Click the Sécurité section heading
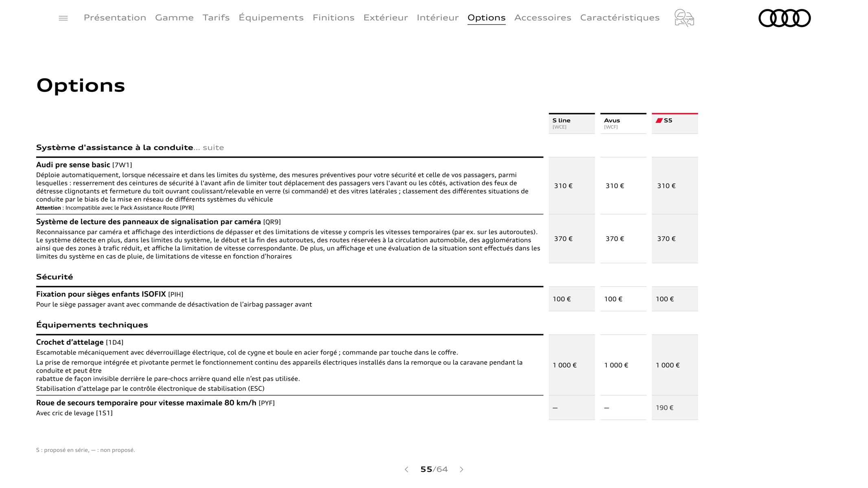The height and width of the screenshot is (488, 868). click(55, 277)
